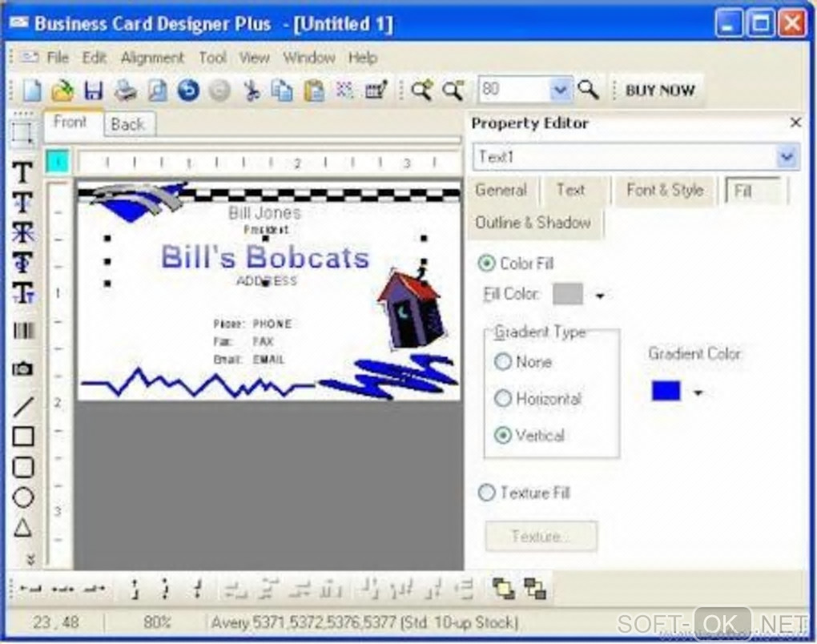Viewport: 817px width, 644px height.
Task: Select the Texture Fill radio button
Action: coord(486,493)
